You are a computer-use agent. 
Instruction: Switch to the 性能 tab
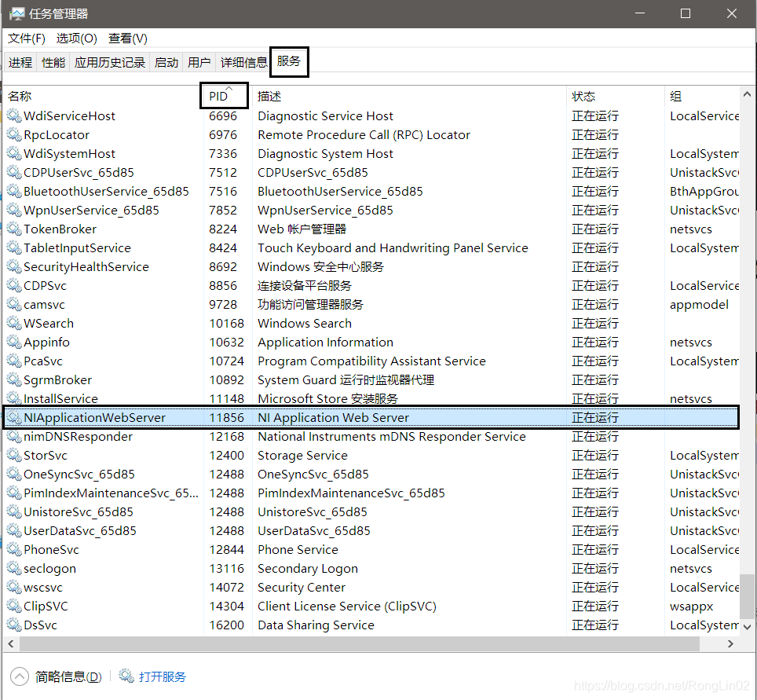53,62
